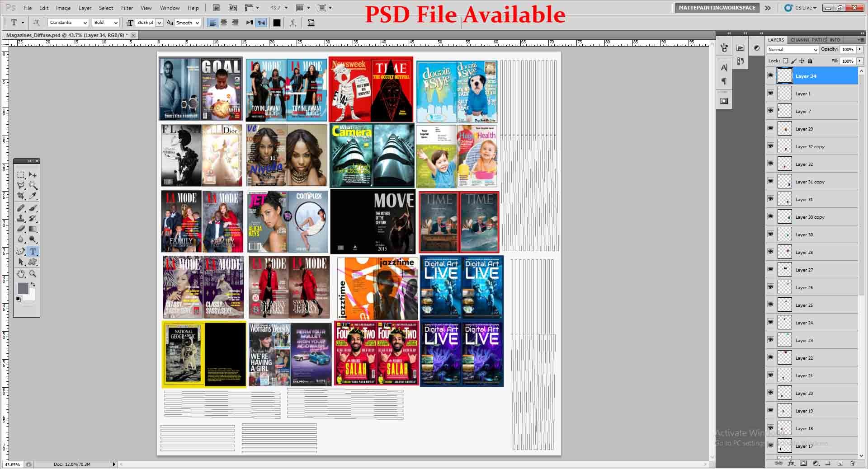Image resolution: width=868 pixels, height=469 pixels.
Task: Toggle visibility of Layer 7
Action: (x=771, y=111)
